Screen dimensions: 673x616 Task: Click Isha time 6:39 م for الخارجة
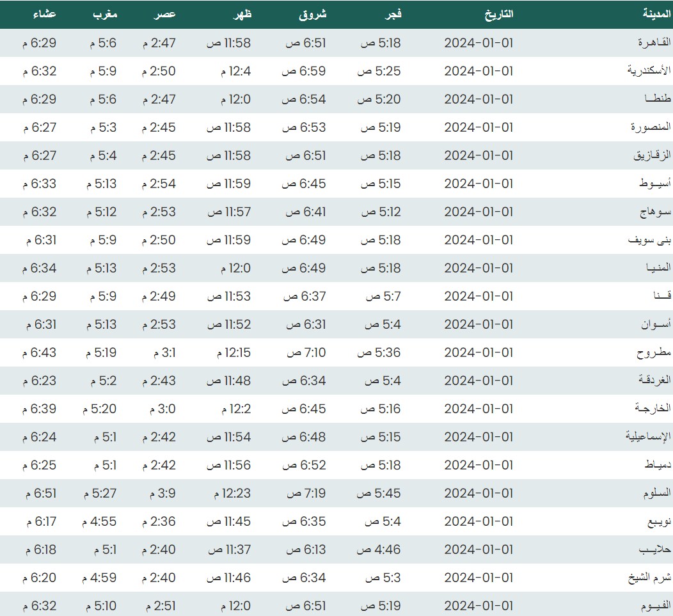click(x=40, y=409)
